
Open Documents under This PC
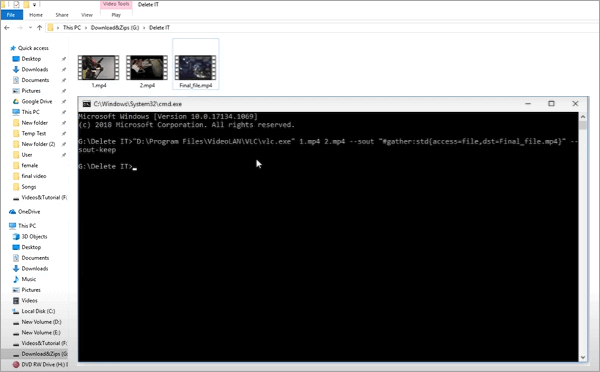point(35,258)
